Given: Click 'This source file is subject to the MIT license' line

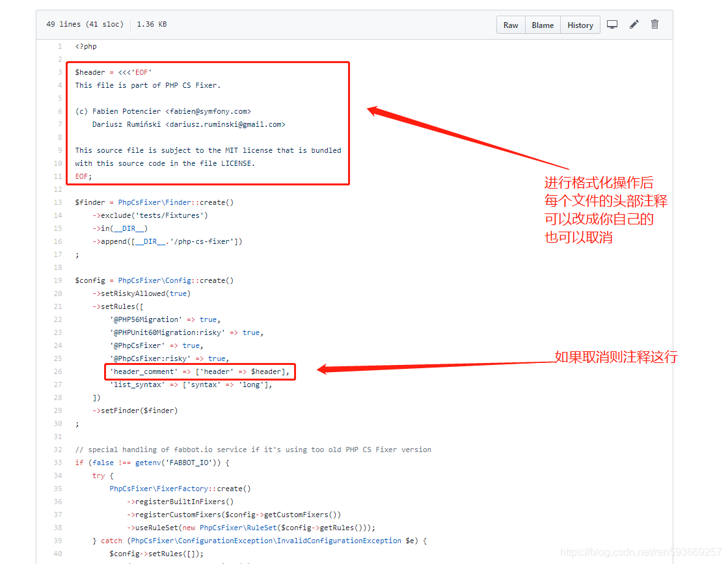Looking at the screenshot, I should tap(208, 150).
